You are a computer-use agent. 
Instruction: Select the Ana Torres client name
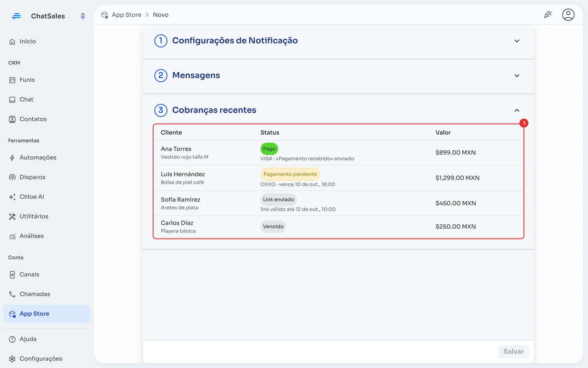(x=176, y=149)
